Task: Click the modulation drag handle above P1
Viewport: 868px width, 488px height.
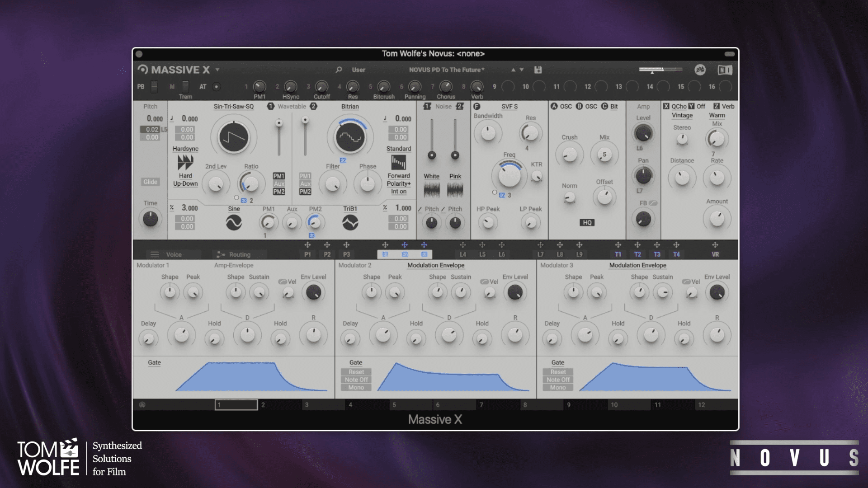Action: coord(307,245)
